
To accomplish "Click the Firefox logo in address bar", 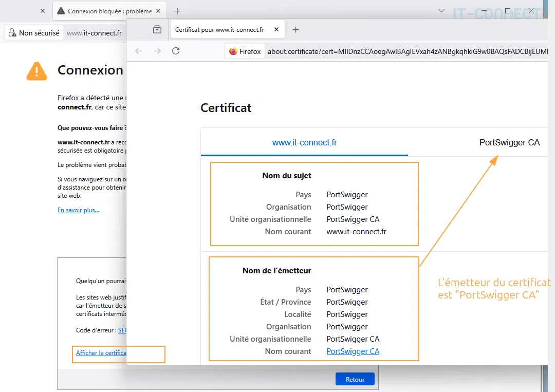I will click(x=233, y=51).
